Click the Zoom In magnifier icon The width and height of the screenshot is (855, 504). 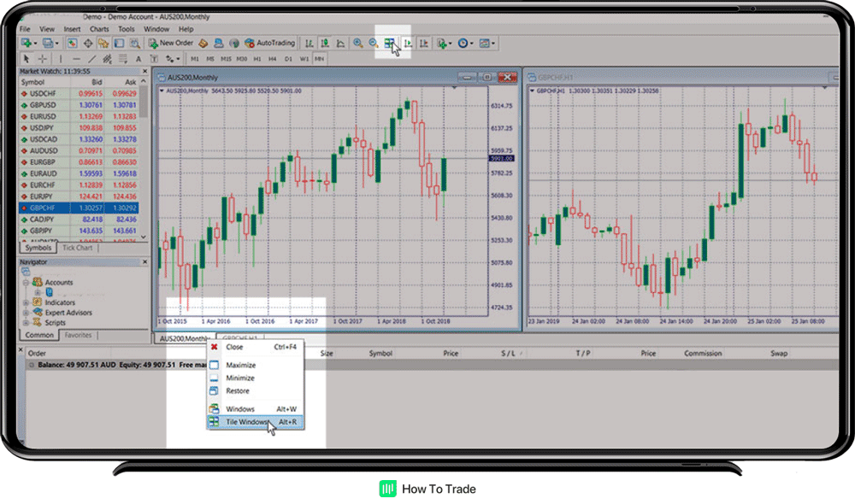[x=358, y=43]
